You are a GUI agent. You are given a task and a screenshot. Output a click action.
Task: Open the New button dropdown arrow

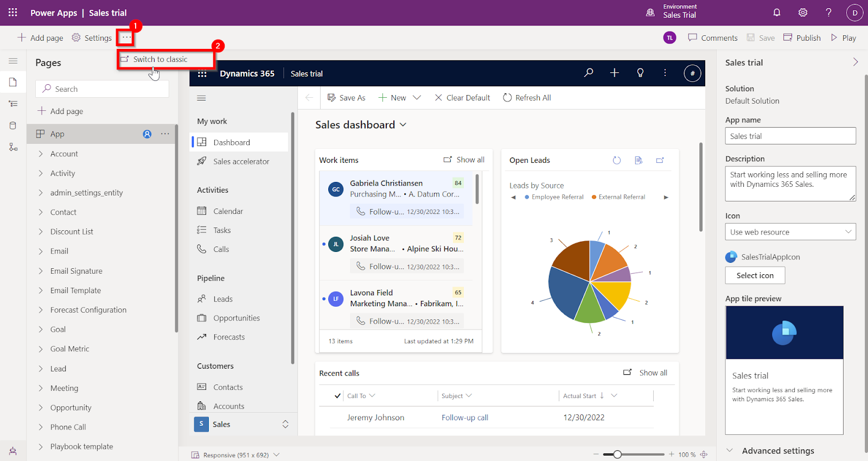click(x=417, y=98)
